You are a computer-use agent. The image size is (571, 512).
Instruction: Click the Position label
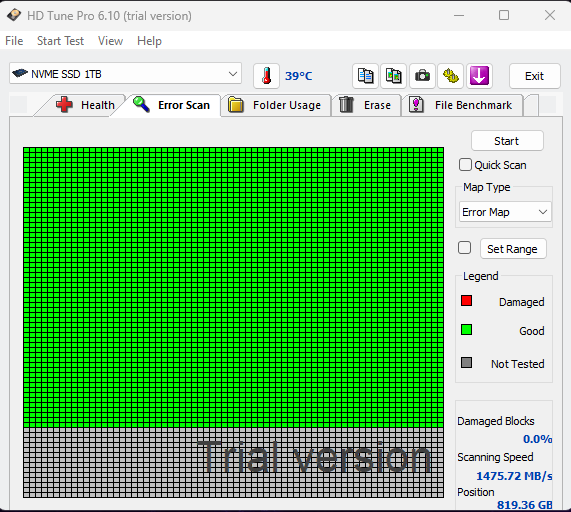(x=476, y=492)
